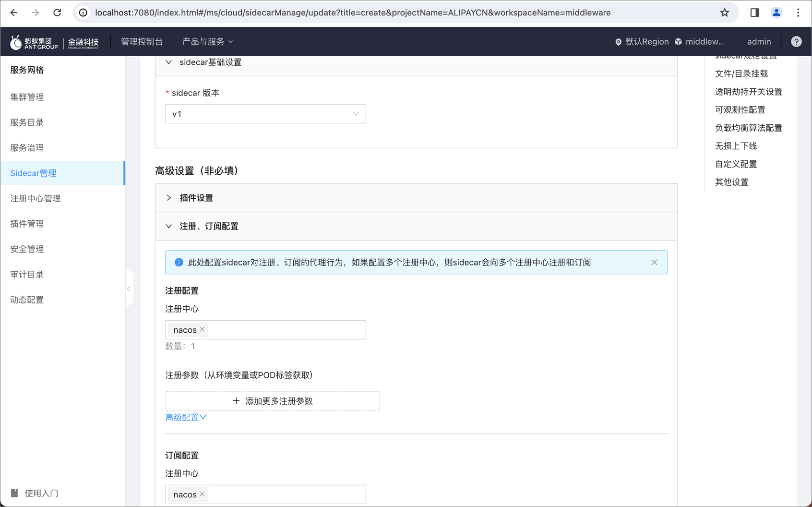Reload the page
812x507 pixels.
57,13
